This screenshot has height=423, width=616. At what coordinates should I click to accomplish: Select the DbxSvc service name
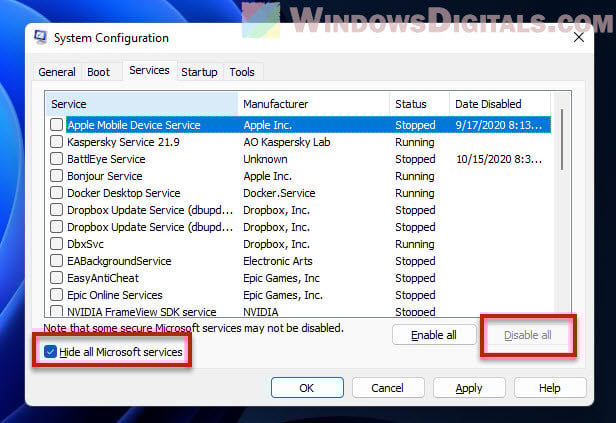coord(85,244)
